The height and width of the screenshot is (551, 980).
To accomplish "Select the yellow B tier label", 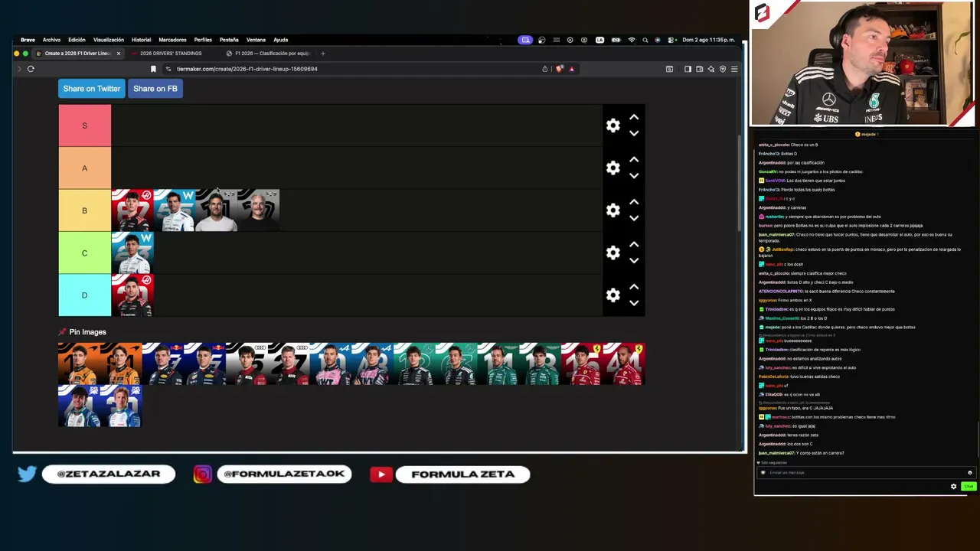I will 85,210.
